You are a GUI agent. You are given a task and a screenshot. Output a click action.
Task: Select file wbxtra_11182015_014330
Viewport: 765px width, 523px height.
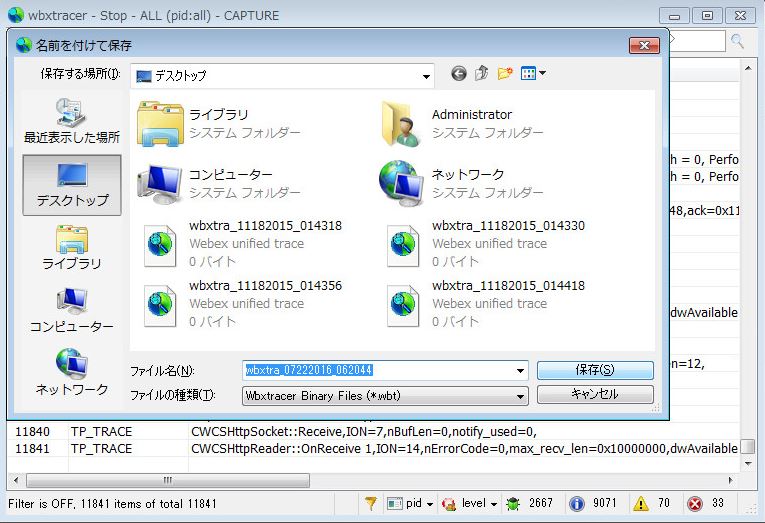point(485,244)
